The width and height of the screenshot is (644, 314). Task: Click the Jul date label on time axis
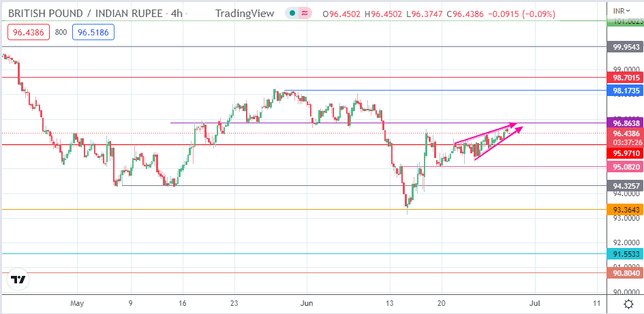534,304
